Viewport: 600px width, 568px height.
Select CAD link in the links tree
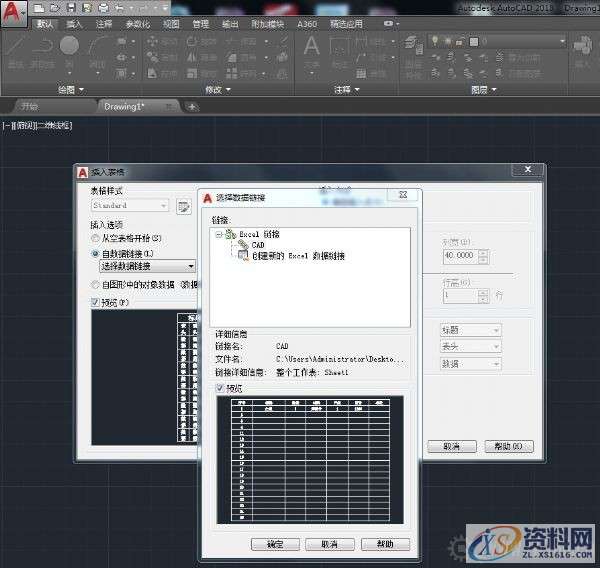point(258,245)
